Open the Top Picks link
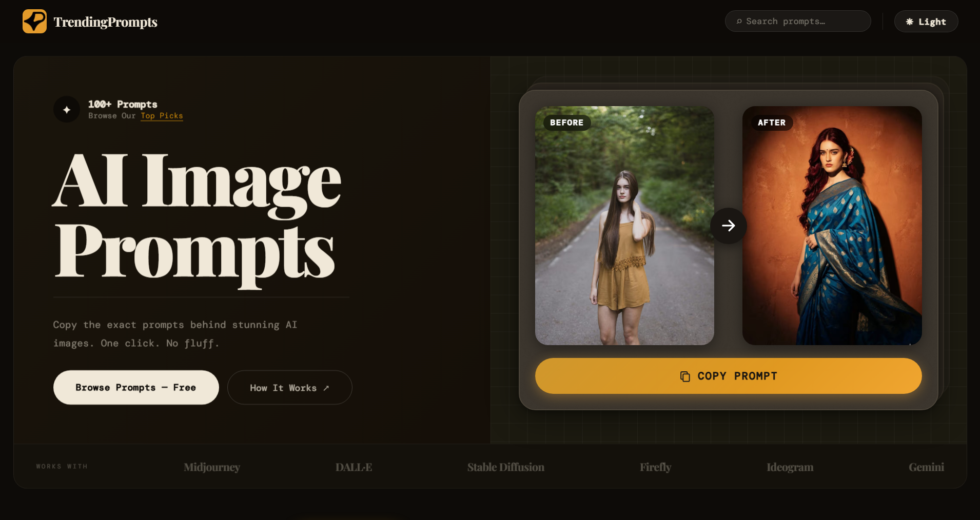Screen dimensions: 980x520 click(162, 116)
